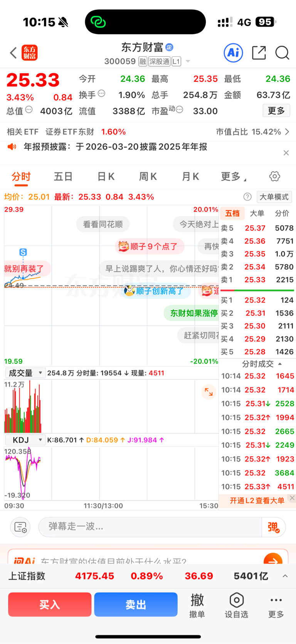Click the blue 卖出 button
The image size is (296, 644).
tap(136, 605)
